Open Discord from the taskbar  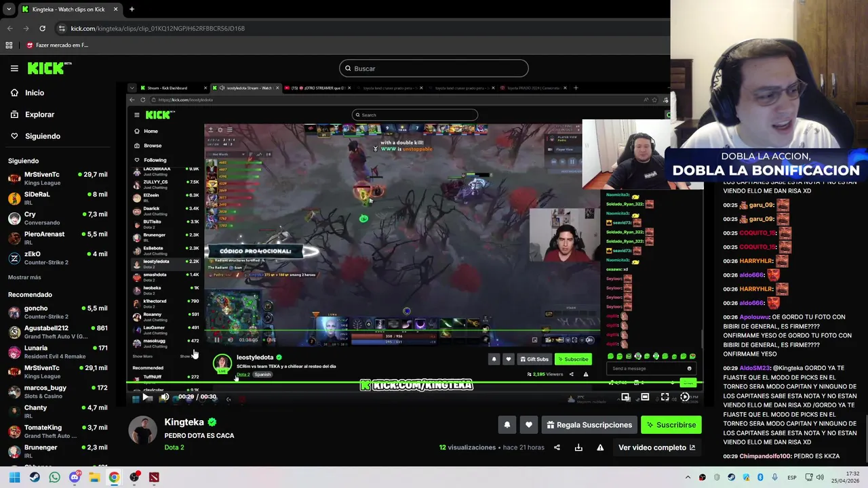(75, 477)
